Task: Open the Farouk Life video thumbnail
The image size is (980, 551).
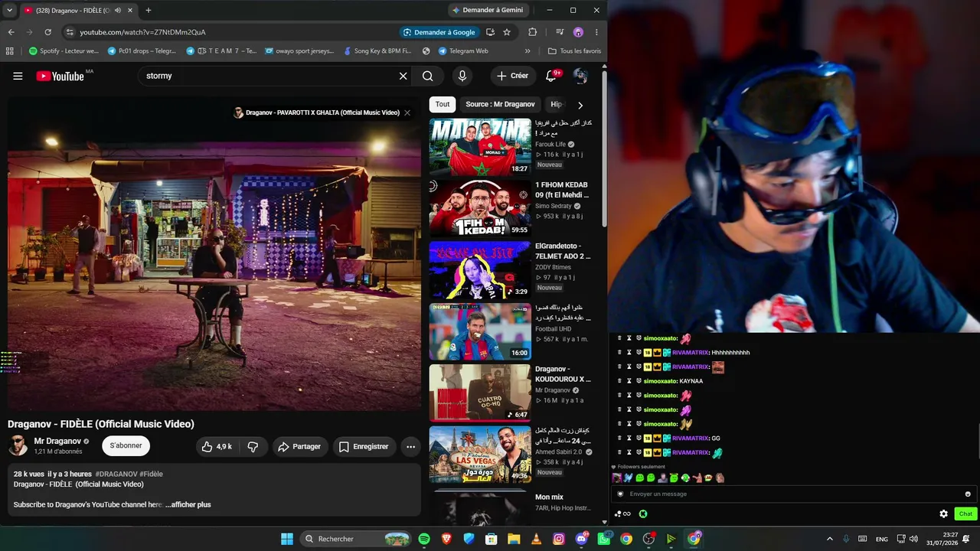Action: click(x=480, y=147)
